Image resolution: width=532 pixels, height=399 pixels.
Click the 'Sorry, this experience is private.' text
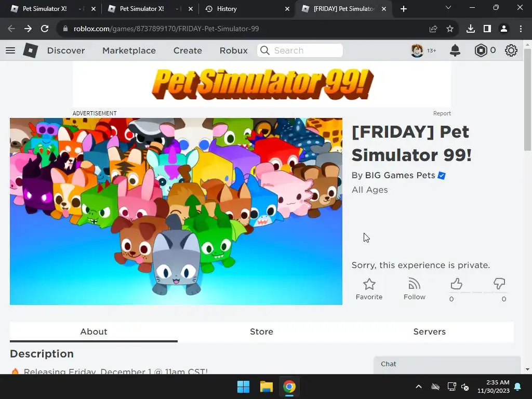coord(421,265)
